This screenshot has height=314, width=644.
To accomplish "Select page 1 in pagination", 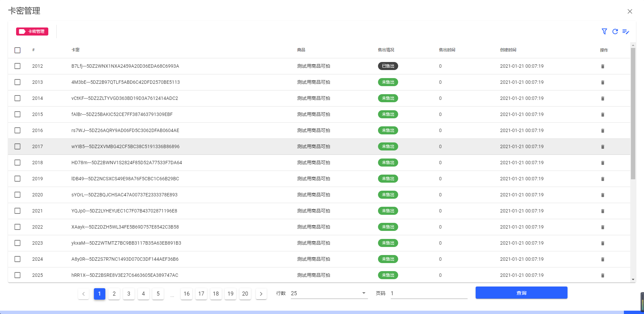I will click(99, 294).
